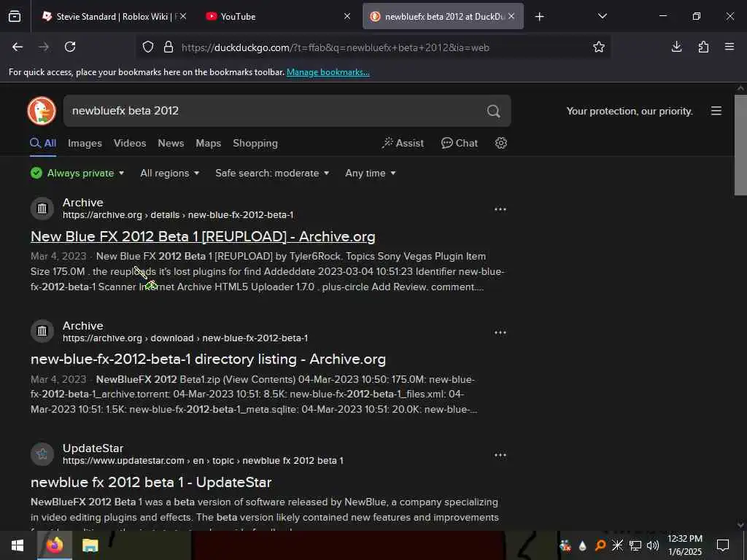The height and width of the screenshot is (560, 747).
Task: Switch to Maps results
Action: tap(208, 144)
